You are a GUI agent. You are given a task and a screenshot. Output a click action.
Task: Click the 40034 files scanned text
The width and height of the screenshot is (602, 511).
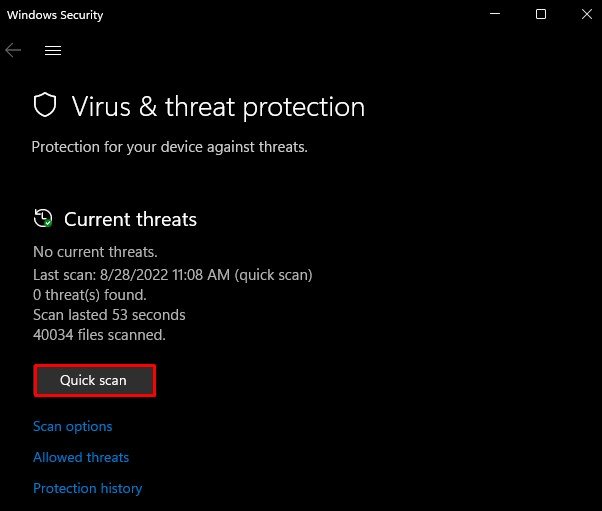point(99,335)
